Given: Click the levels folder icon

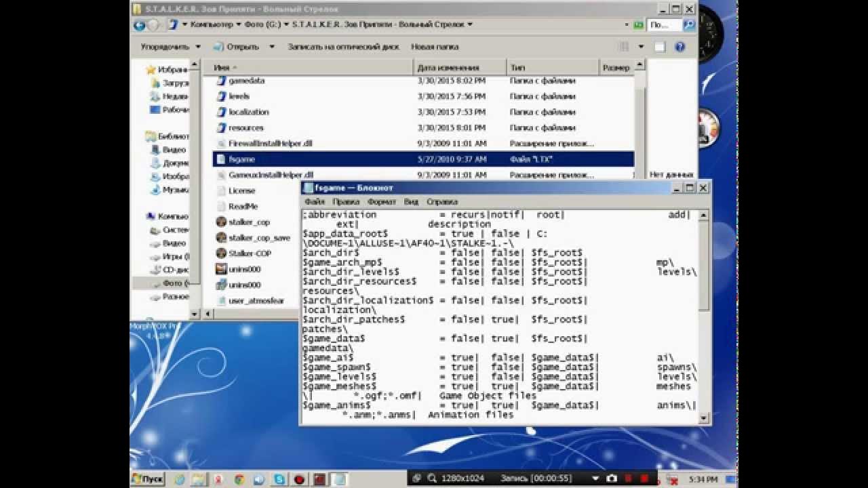Looking at the screenshot, I should pyautogui.click(x=221, y=96).
